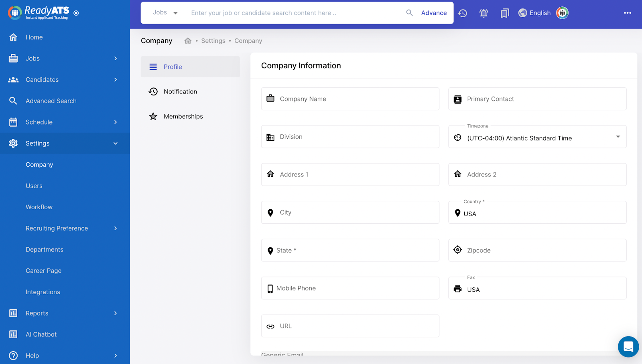The width and height of the screenshot is (642, 364).
Task: Click the Address 2 field
Action: tap(537, 174)
